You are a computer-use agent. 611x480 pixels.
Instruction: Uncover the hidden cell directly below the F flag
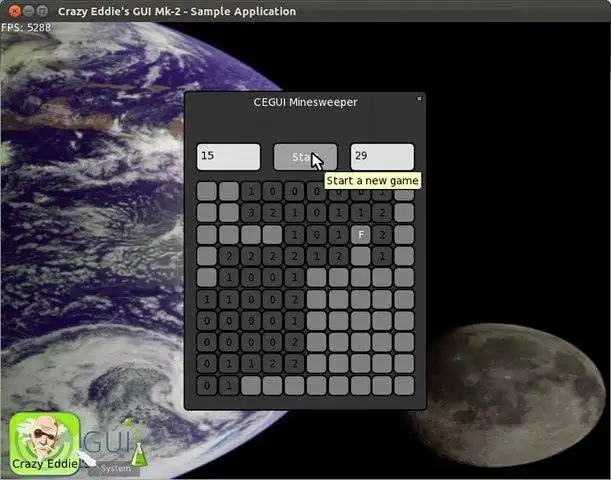[x=360, y=256]
